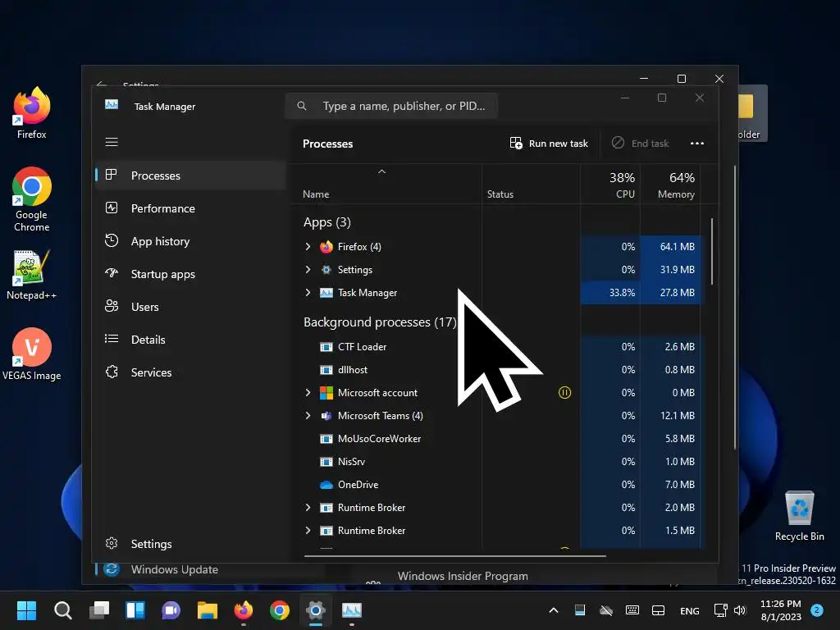Click the Microsoft Teams icon in list

[326, 416]
